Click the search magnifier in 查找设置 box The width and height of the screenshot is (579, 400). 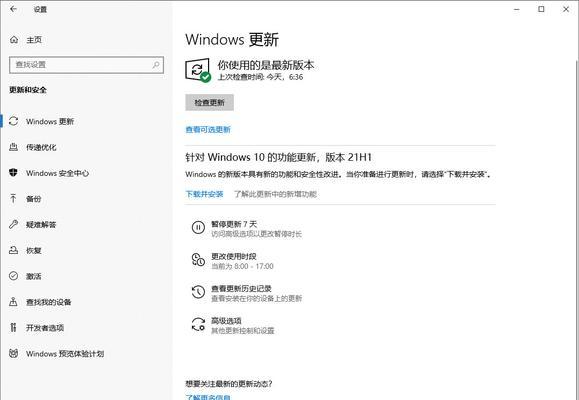pyautogui.click(x=156, y=65)
